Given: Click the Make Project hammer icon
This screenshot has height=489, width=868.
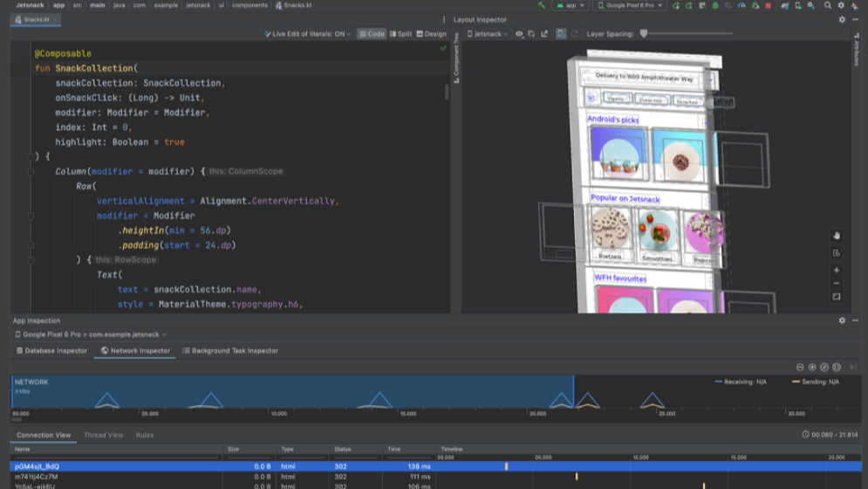Looking at the screenshot, I should click(542, 5).
